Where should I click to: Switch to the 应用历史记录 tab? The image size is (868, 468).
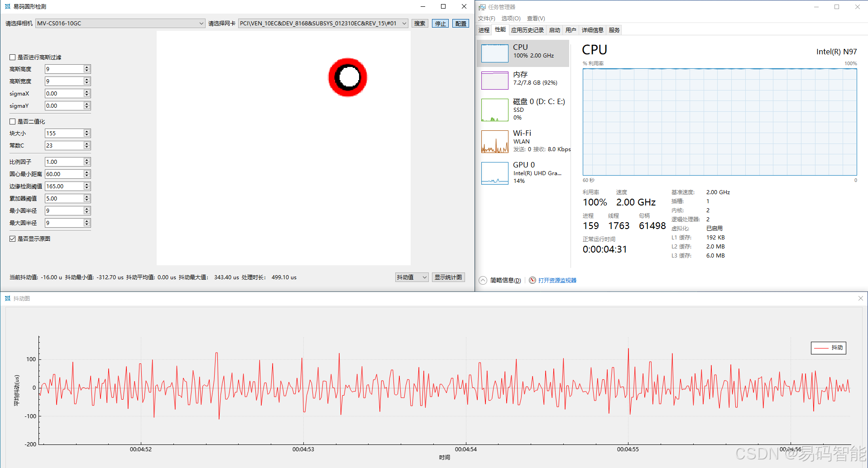click(x=527, y=30)
